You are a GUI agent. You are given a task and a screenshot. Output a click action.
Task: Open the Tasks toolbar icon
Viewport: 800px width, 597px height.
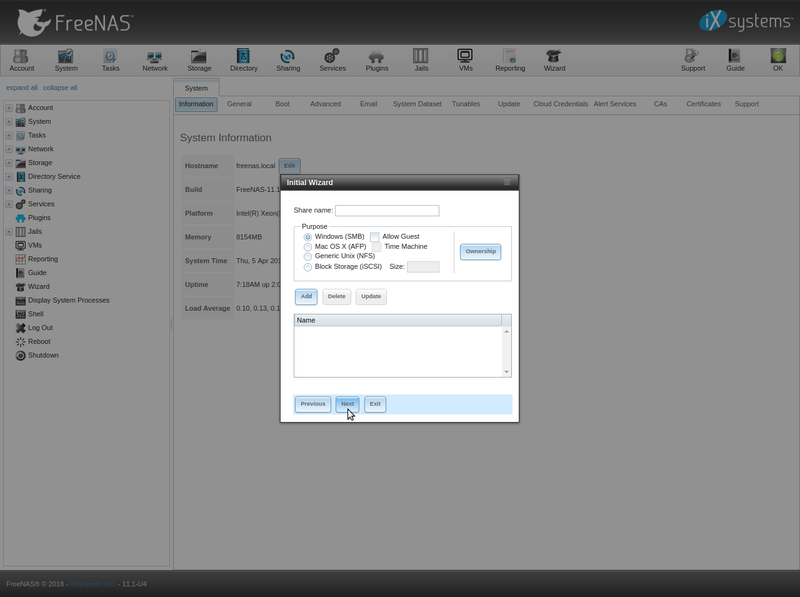pos(110,60)
